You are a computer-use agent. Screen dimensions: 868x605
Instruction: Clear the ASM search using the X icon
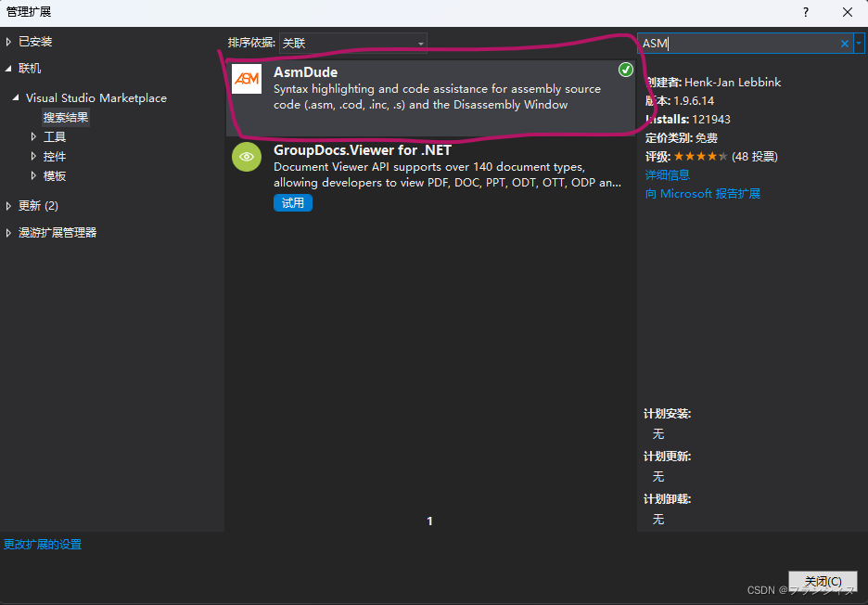[x=843, y=43]
